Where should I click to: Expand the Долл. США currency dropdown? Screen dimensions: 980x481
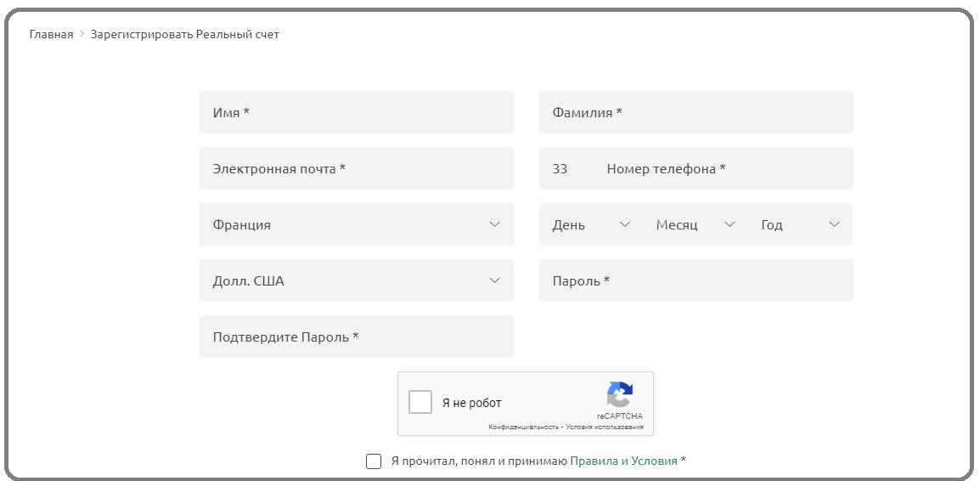356,281
